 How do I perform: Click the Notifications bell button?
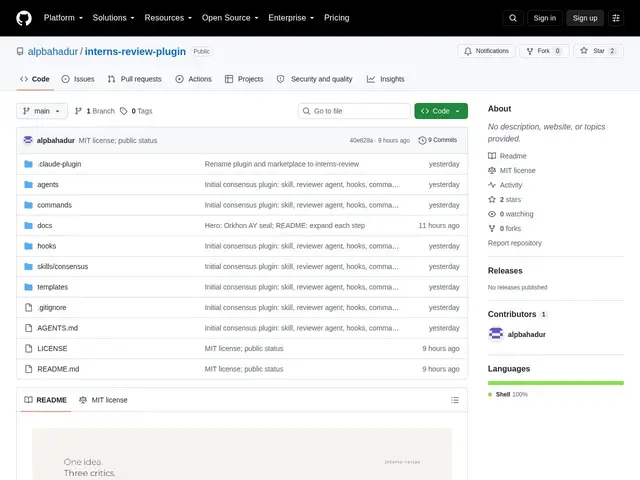tap(487, 51)
